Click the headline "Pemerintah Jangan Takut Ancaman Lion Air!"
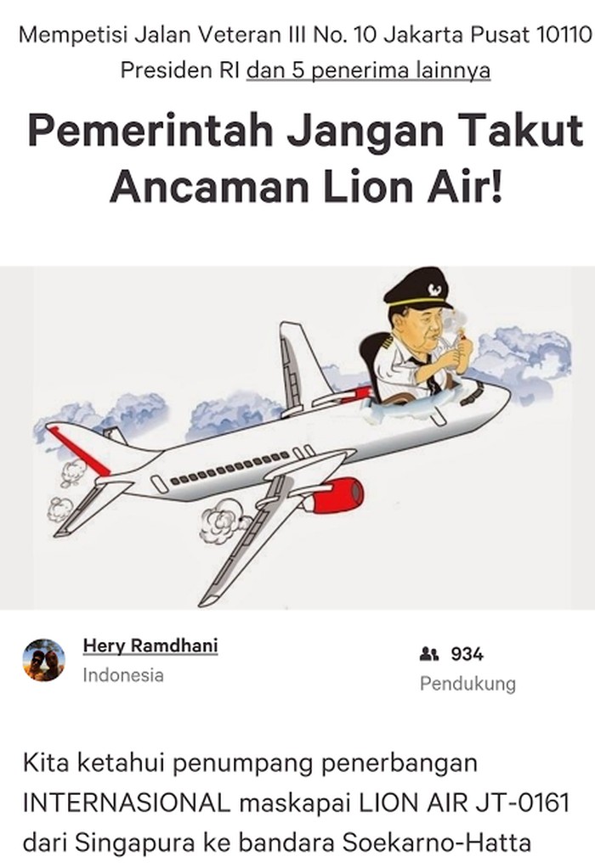This screenshot has width=595, height=868. tap(305, 158)
